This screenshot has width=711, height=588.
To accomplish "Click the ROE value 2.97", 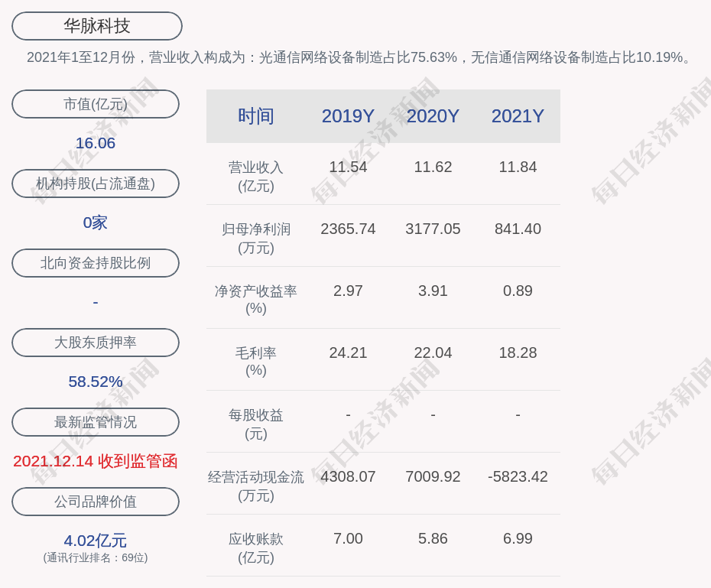I will point(348,291).
